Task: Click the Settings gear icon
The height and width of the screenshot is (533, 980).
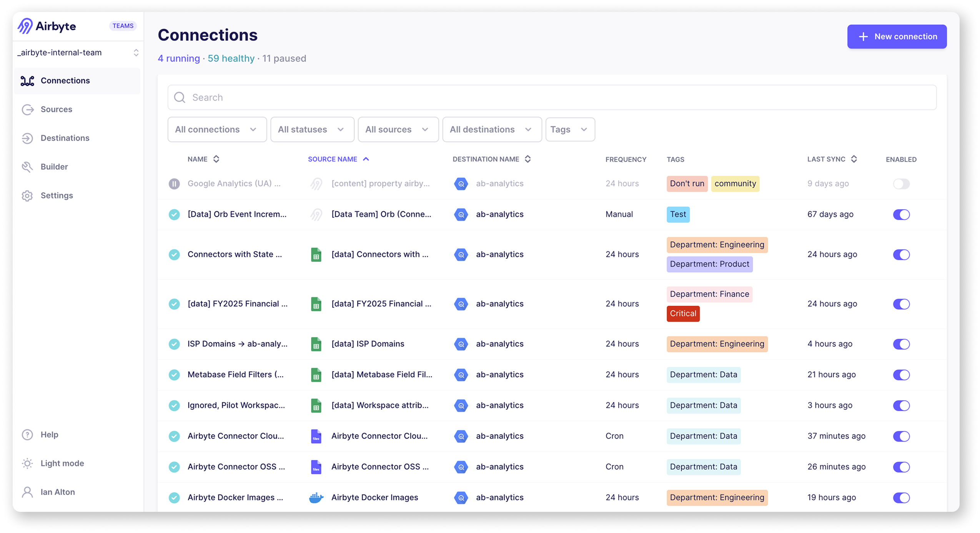Action: pos(27,195)
